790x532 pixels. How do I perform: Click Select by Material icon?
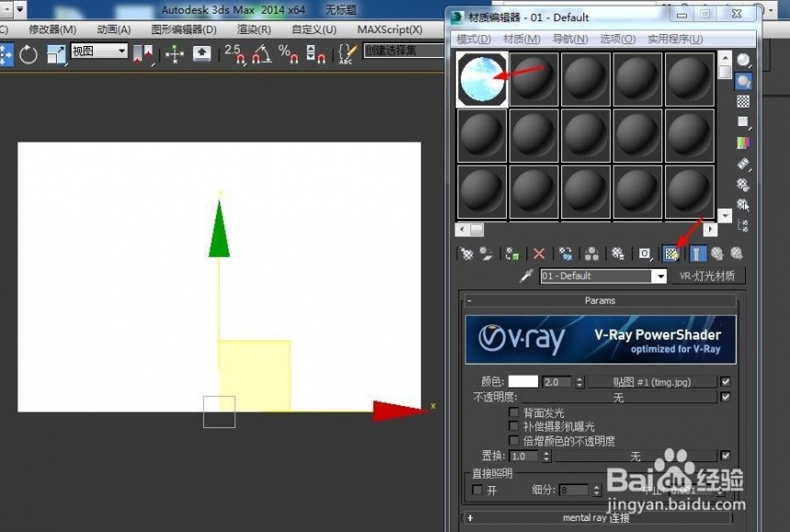[x=743, y=205]
